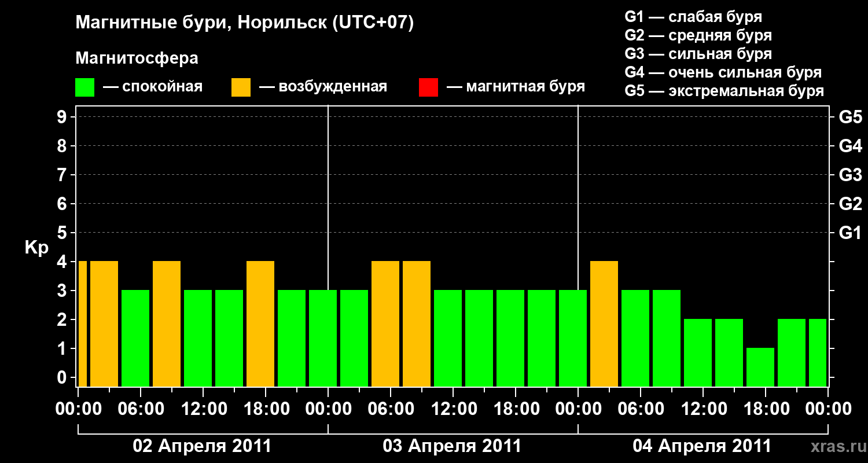Click the 'Магнитосфера' heading
Image resolution: width=868 pixels, height=463 pixels.
[137, 58]
